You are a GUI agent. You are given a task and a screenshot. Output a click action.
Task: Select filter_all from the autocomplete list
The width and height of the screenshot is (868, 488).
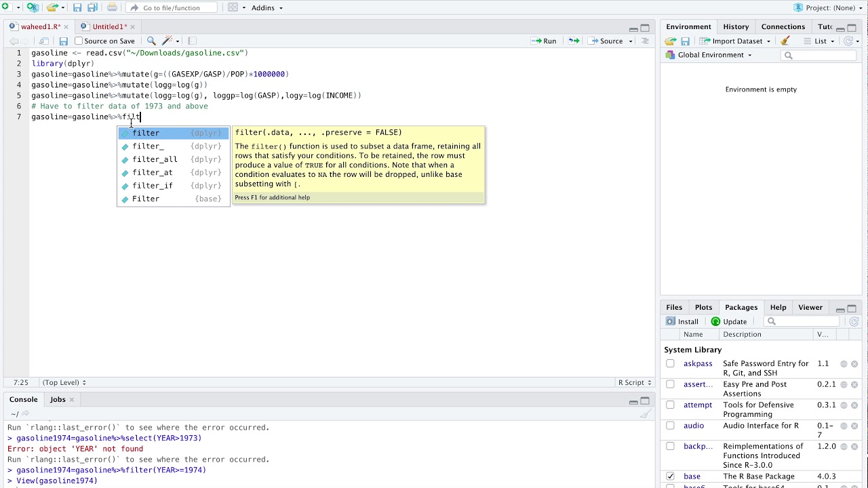coord(174,159)
